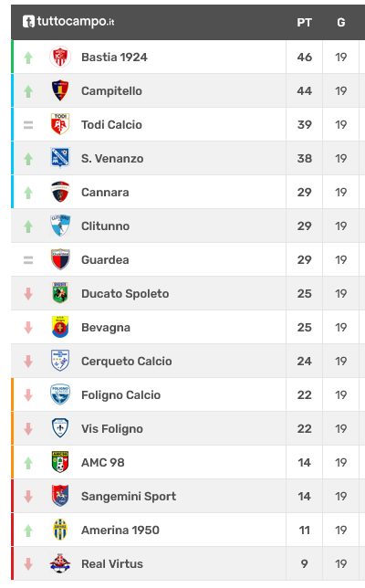The image size is (365, 588).
Task: Open the Foligno Calcio team link
Action: coord(121,394)
